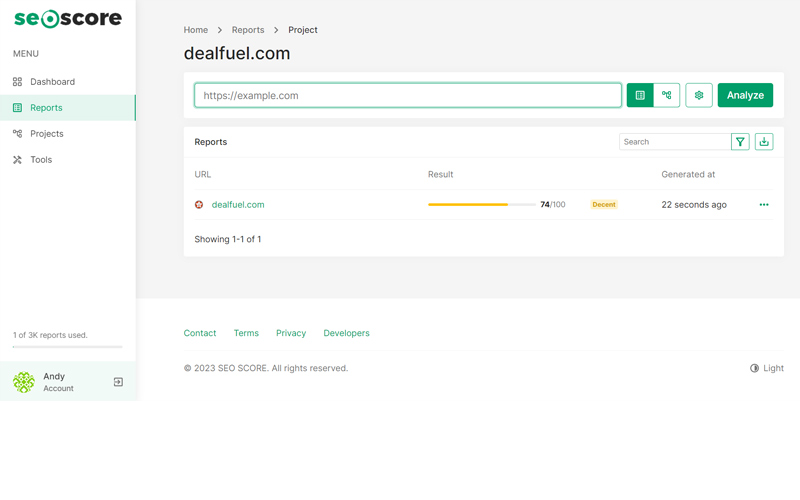The height and width of the screenshot is (500, 800).
Task: Click the Tools wrench icon in sidebar
Action: point(17,160)
